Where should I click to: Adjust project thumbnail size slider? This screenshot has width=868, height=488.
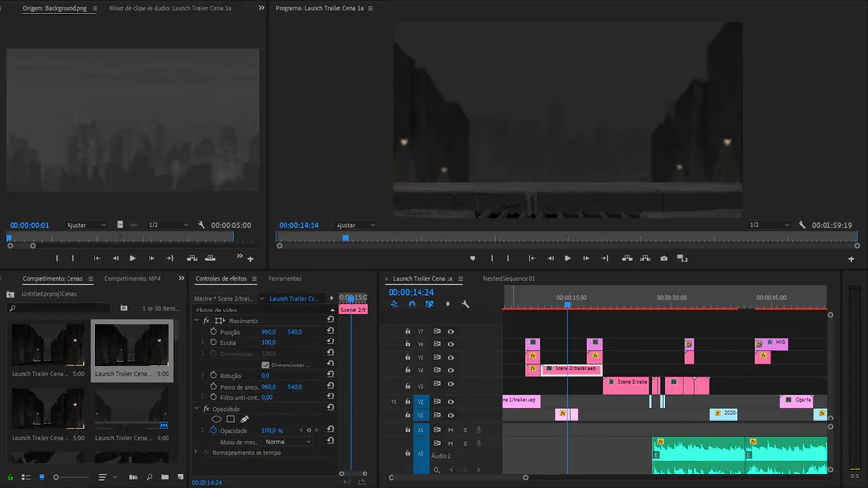71,477
